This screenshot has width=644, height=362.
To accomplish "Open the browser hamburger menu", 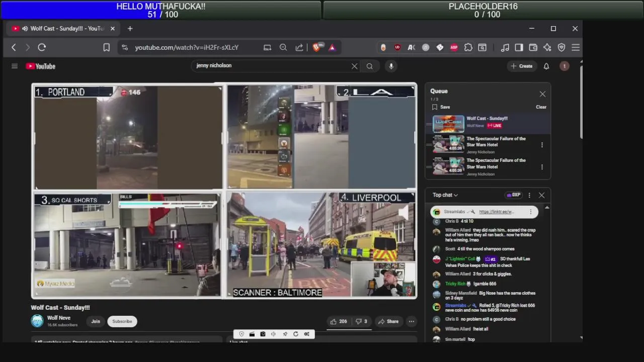I will point(576,47).
